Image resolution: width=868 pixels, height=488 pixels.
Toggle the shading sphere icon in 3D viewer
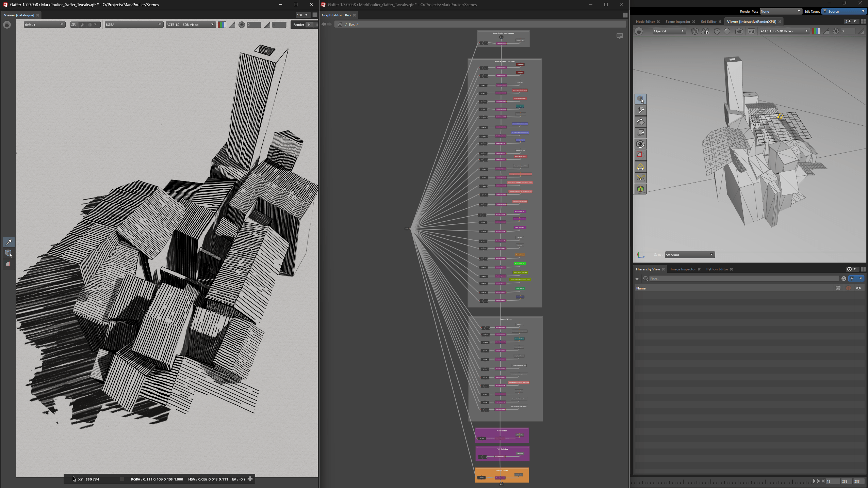(x=727, y=31)
